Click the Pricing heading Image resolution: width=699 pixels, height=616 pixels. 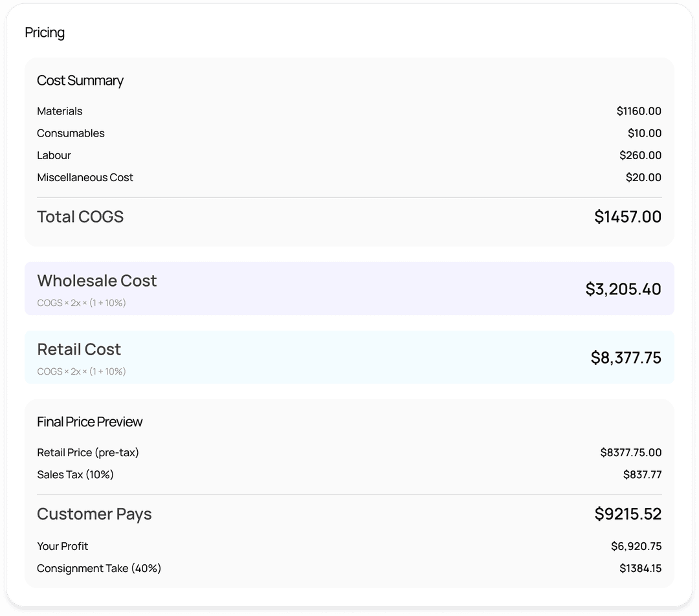point(45,32)
